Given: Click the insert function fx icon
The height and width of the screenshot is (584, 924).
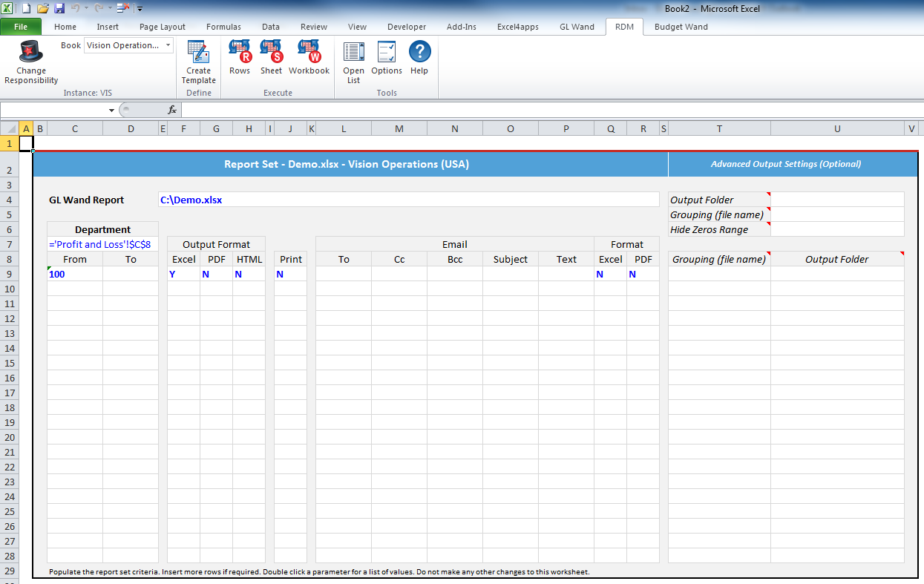Looking at the screenshot, I should [172, 110].
